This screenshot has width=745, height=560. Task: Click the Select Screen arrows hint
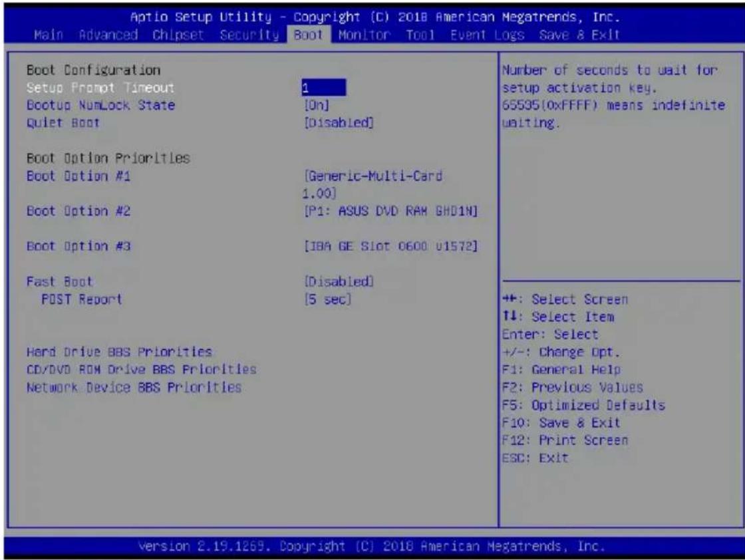(x=565, y=299)
